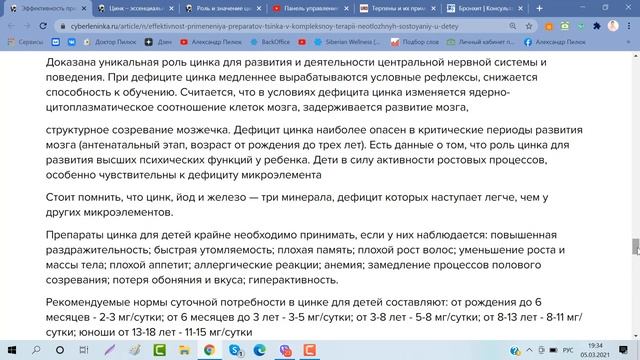
Task: Open the 'Подбор слов' bookmark
Action: [x=415, y=42]
